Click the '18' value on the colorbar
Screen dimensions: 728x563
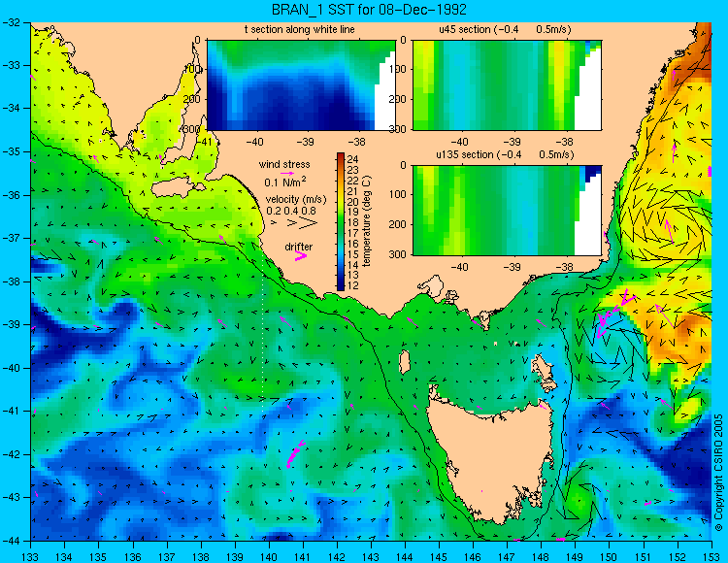click(353, 222)
